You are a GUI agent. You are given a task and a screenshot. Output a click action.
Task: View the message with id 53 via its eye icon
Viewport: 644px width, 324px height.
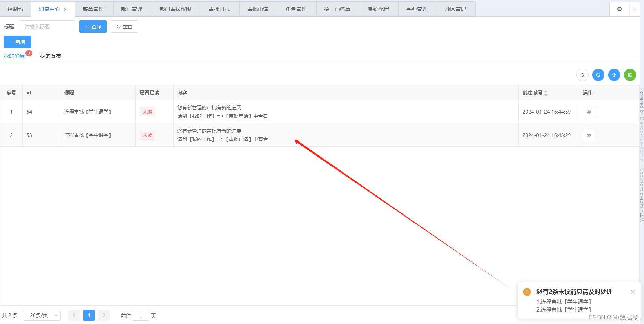click(589, 135)
